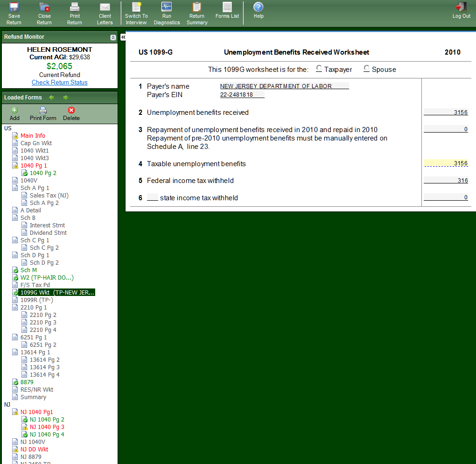Run Diagnostics on the return
The image size is (476, 464).
click(x=167, y=7)
